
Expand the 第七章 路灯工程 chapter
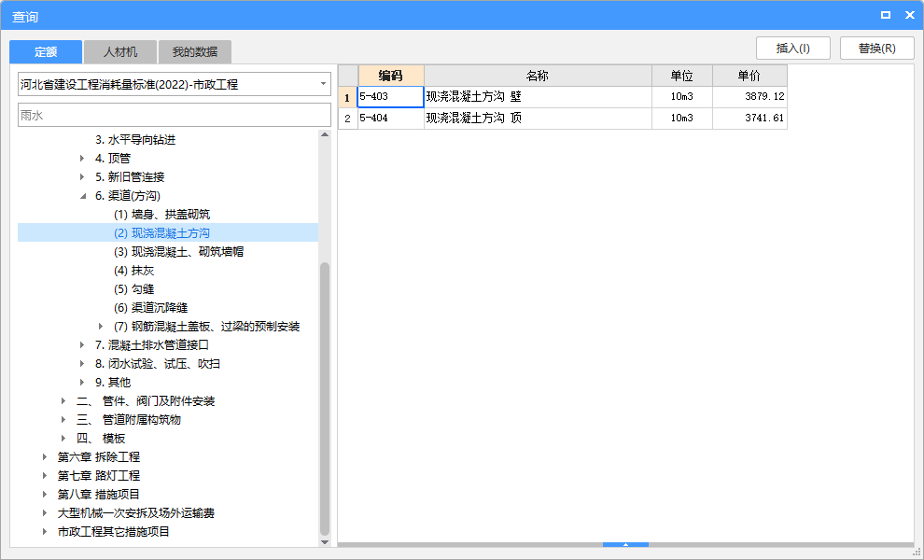coord(42,475)
